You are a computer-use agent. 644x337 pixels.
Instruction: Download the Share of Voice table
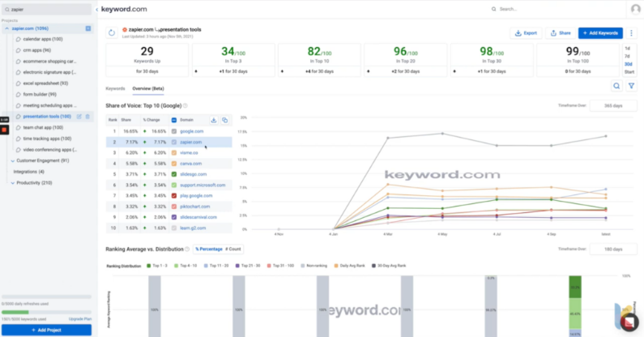coord(214,120)
